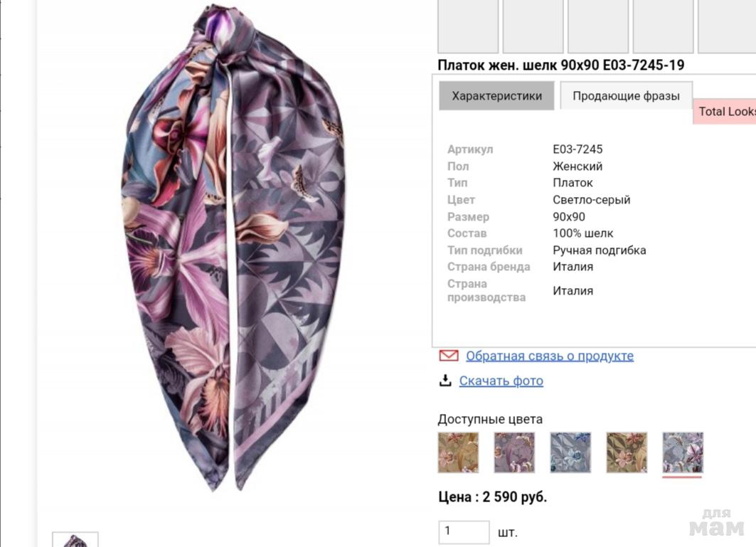Switch to the Характеристики tab
The image size is (756, 547).
pyautogui.click(x=496, y=96)
